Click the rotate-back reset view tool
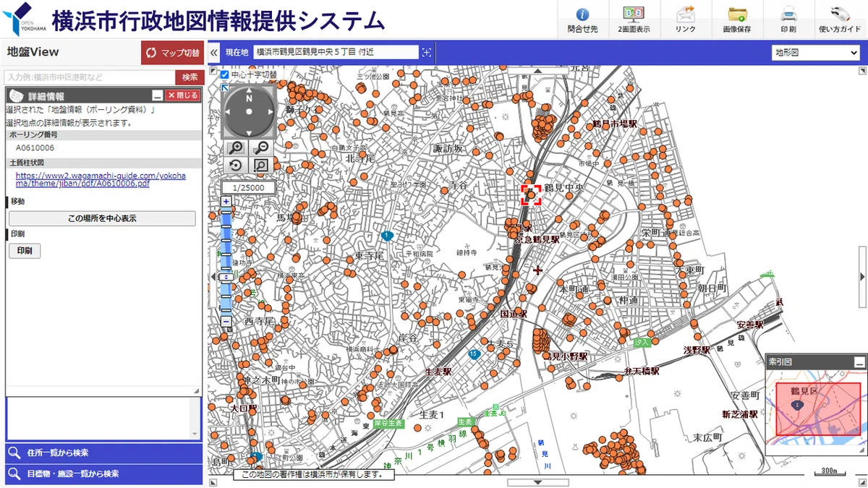 coord(237,166)
